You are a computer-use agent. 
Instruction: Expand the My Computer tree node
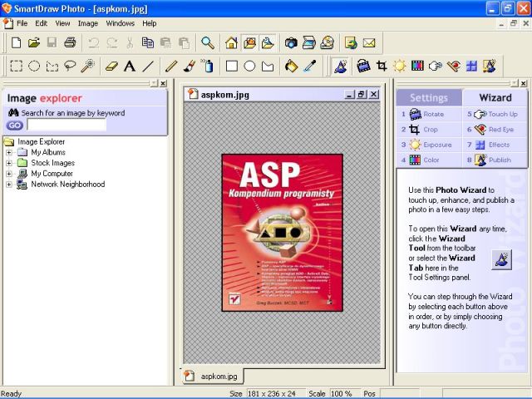click(x=9, y=174)
